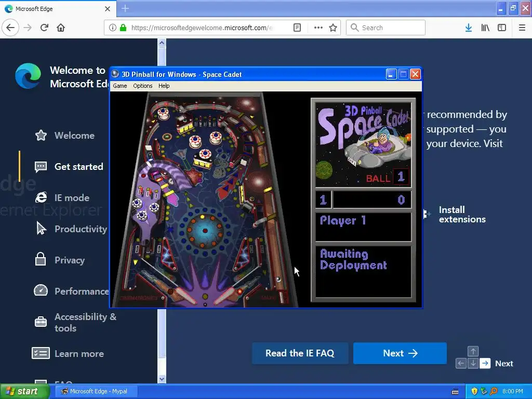Toggle the sidebar panel icon

(502, 28)
